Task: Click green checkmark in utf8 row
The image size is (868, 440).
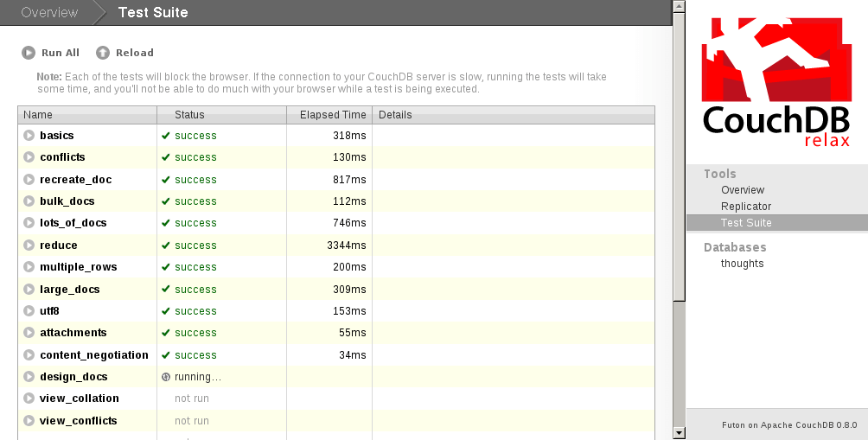Action: coord(165,311)
